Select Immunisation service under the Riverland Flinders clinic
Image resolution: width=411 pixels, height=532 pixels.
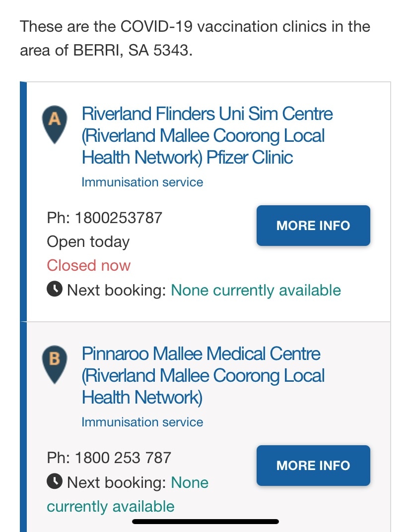pyautogui.click(x=142, y=182)
